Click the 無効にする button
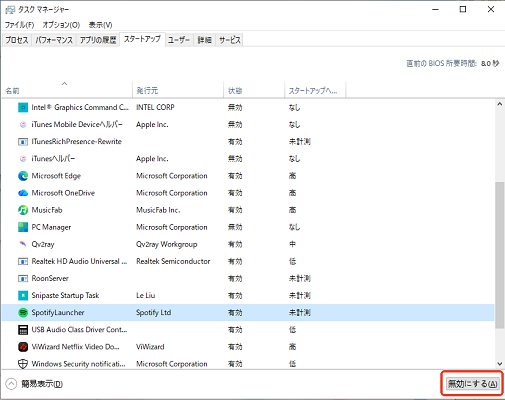This screenshot has height=400, width=505. 472,384
